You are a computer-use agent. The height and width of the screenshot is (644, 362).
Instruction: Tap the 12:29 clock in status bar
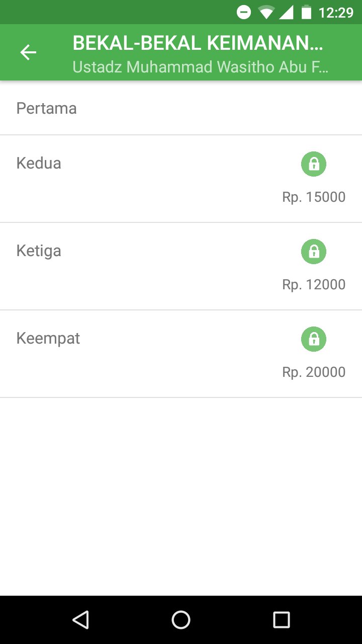[336, 12]
